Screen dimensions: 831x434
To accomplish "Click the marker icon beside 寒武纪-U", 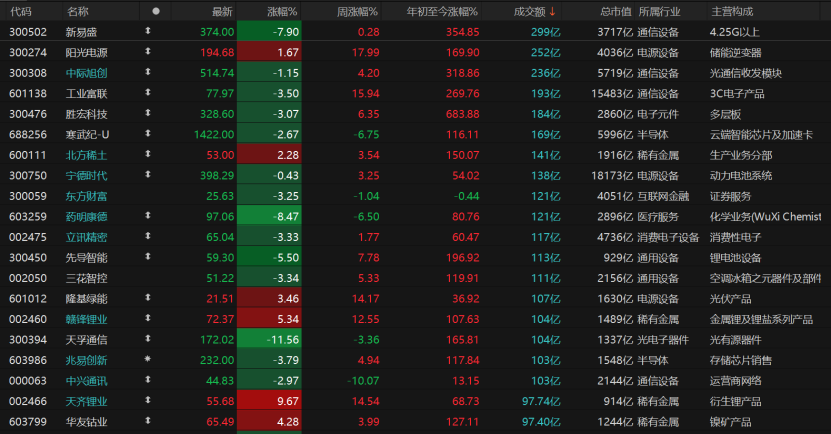I will click(x=149, y=134).
